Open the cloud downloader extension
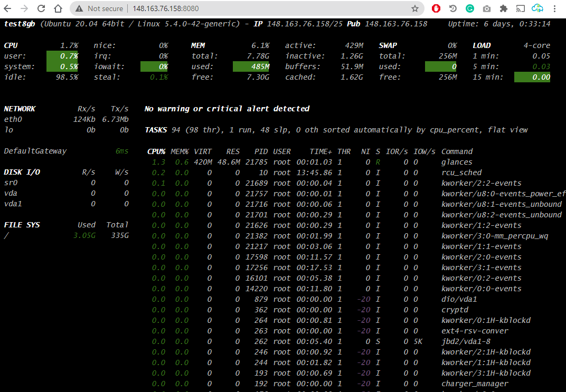This screenshot has width=566, height=392. point(537,8)
